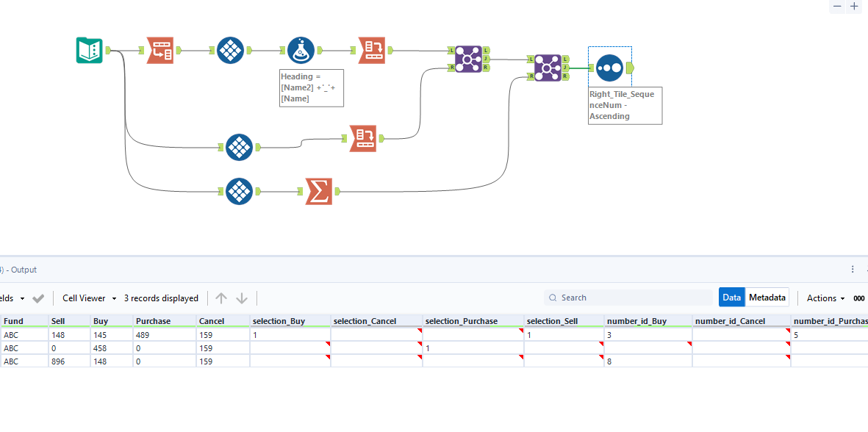The height and width of the screenshot is (432, 868).
Task: Switch to the Data tab
Action: [x=732, y=298]
